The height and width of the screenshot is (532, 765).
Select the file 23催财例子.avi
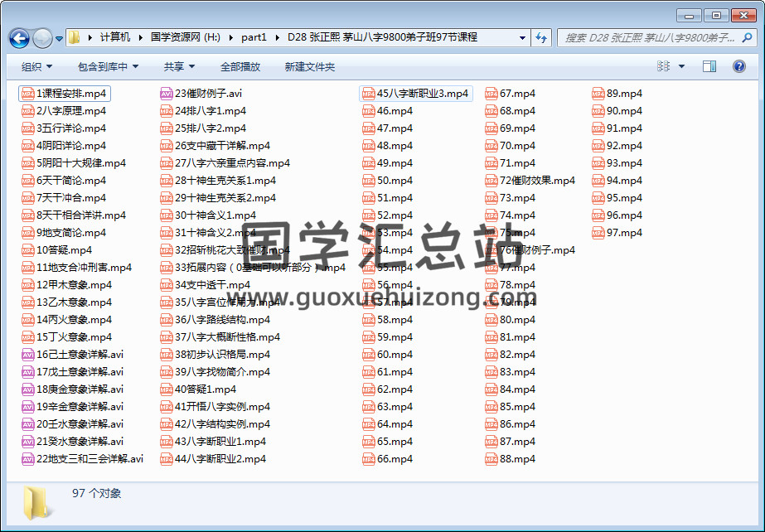click(207, 94)
